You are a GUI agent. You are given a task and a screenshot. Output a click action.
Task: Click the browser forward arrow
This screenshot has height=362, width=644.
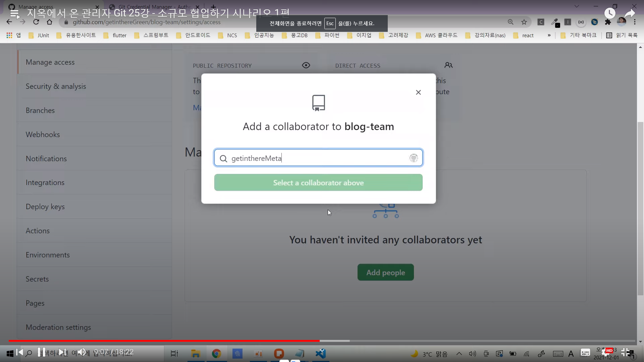click(22, 22)
